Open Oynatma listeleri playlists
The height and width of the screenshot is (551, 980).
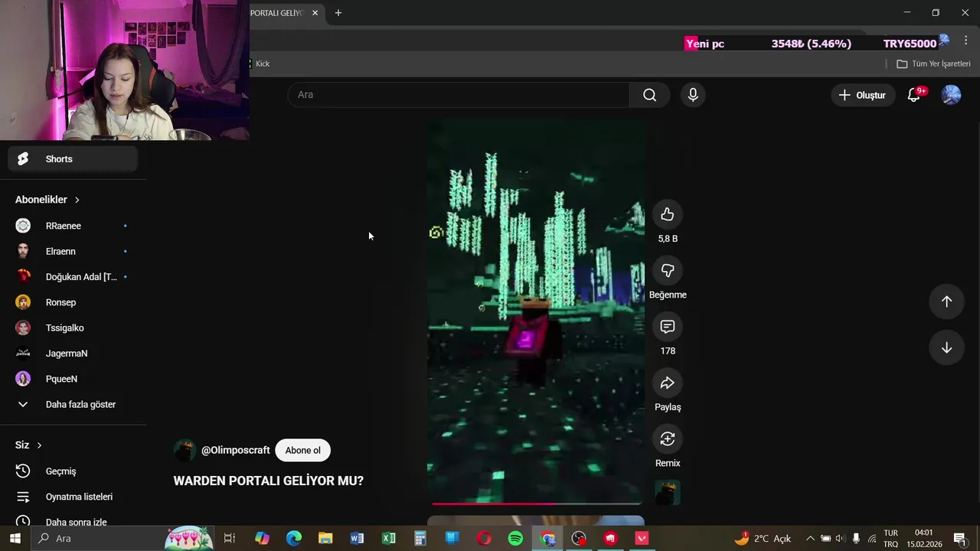click(73, 497)
